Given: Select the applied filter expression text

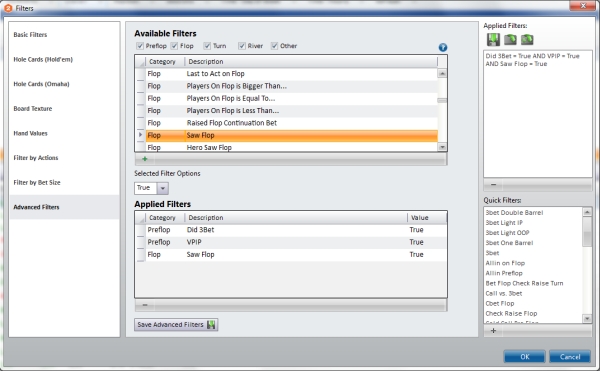Looking at the screenshot, I should (x=533, y=60).
